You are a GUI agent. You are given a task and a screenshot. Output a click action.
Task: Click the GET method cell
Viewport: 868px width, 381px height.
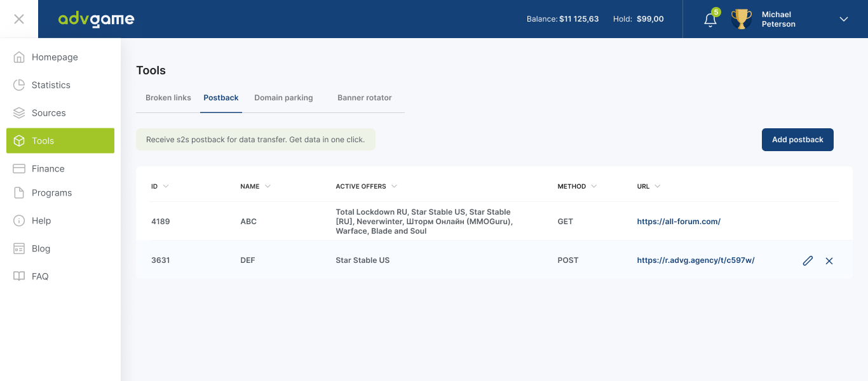pos(566,222)
